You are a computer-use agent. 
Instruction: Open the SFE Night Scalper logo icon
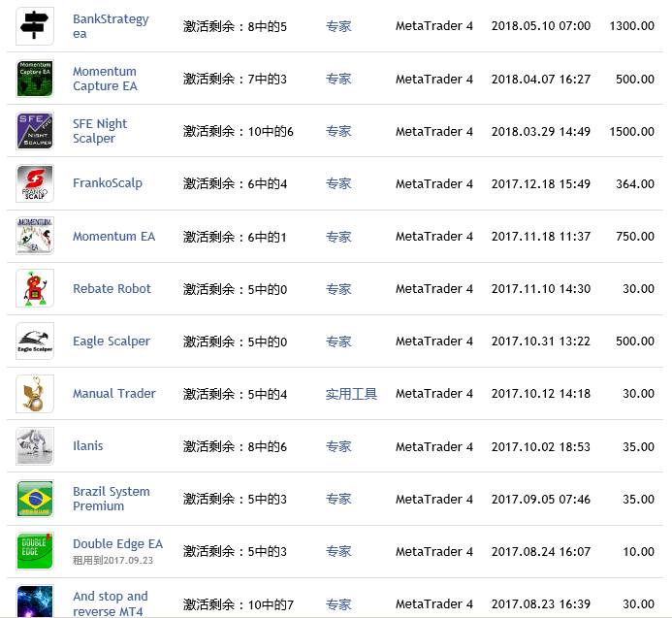pyautogui.click(x=35, y=131)
